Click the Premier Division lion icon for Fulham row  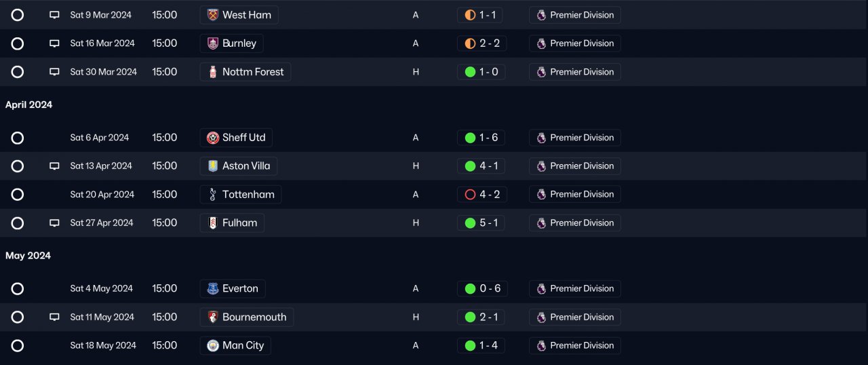[541, 223]
